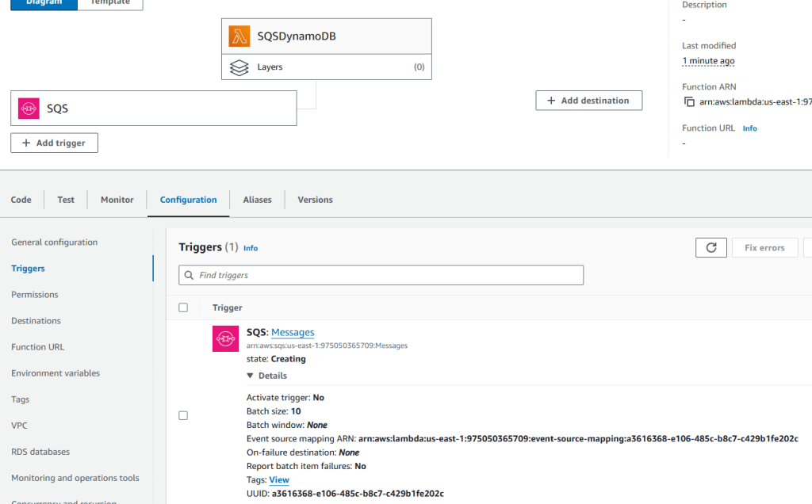This screenshot has width=812, height=504.
Task: Copy the Function ARN with copy icon
Action: [x=689, y=102]
